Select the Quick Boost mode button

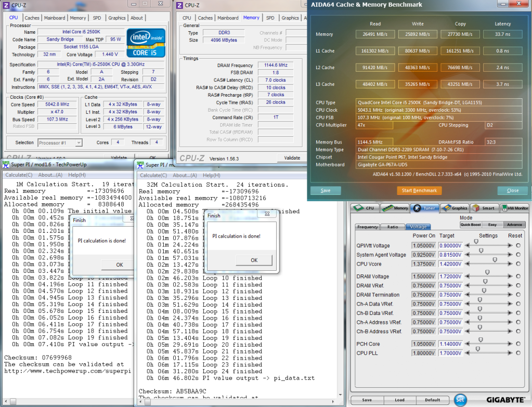(x=471, y=225)
